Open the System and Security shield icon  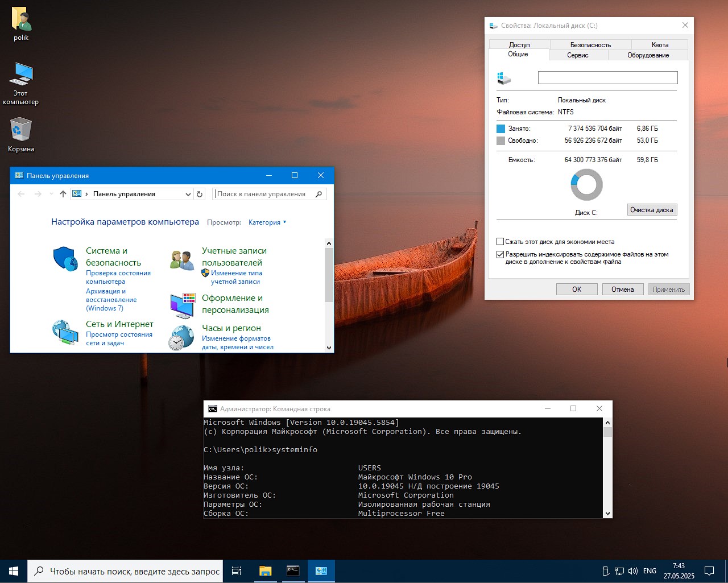point(65,259)
